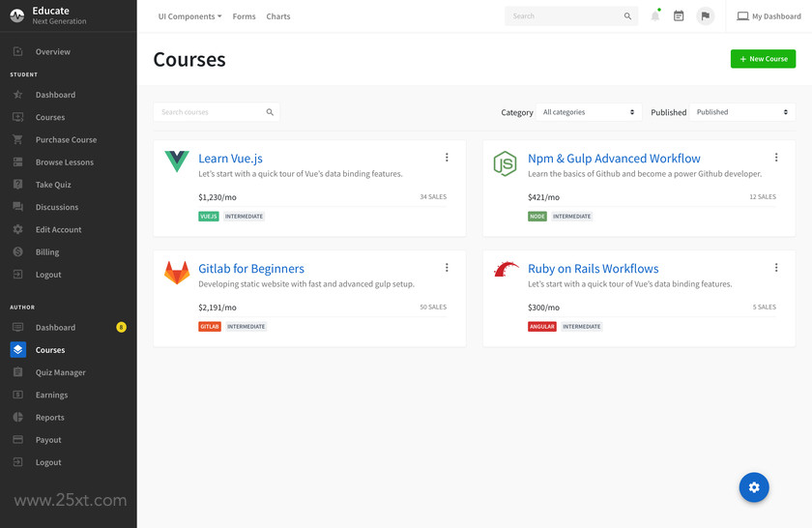Click Student Logout in sidebar
Image resolution: width=812 pixels, height=528 pixels.
(x=48, y=275)
